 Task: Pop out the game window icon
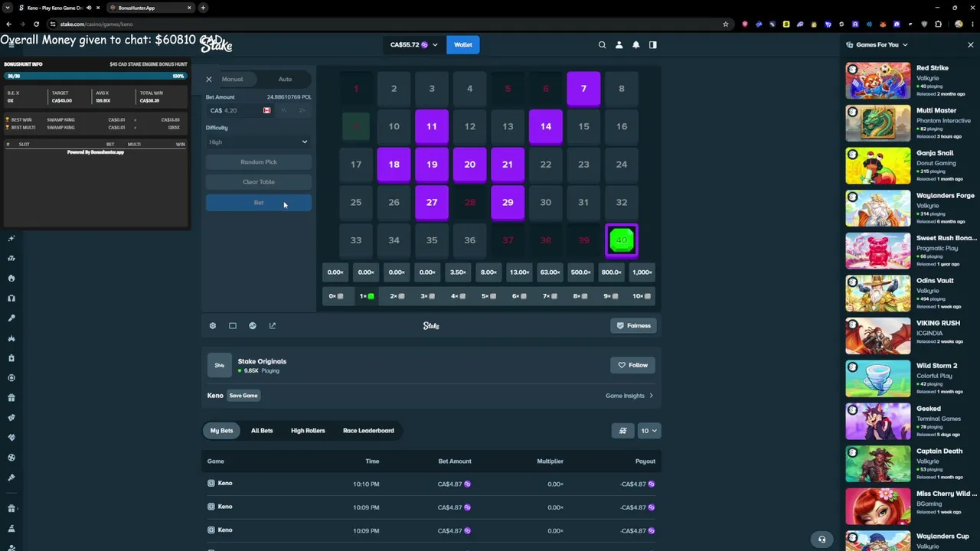pos(273,325)
